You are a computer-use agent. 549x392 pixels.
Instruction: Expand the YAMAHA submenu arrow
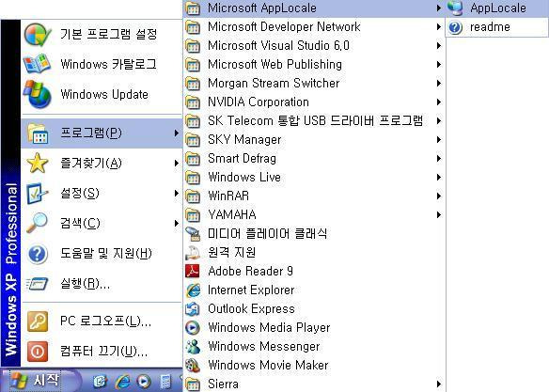tap(438, 215)
